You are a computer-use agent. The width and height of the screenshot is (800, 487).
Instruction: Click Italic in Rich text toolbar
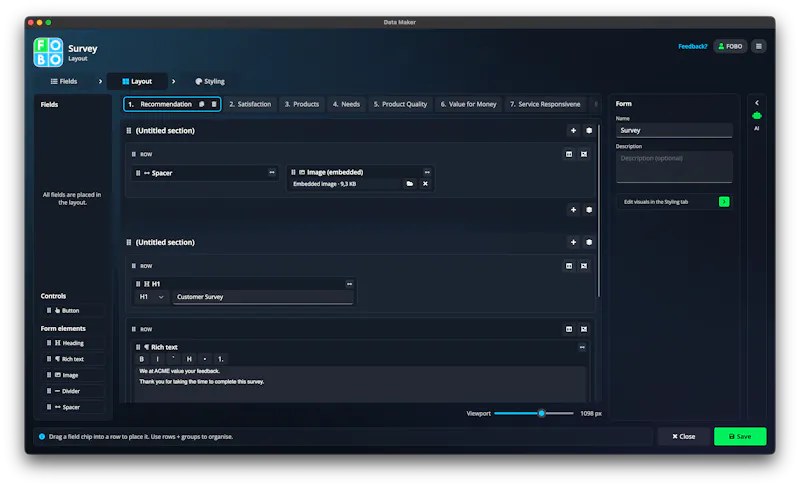coord(157,359)
